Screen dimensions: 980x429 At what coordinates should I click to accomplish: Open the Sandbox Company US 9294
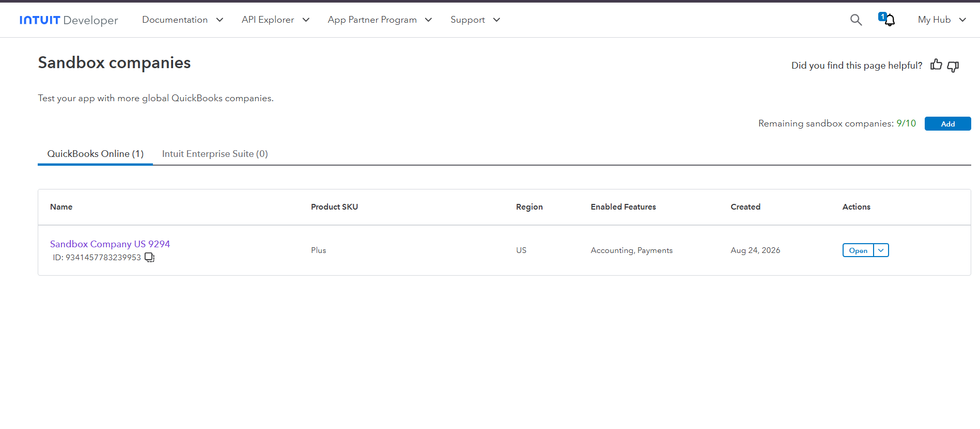858,250
